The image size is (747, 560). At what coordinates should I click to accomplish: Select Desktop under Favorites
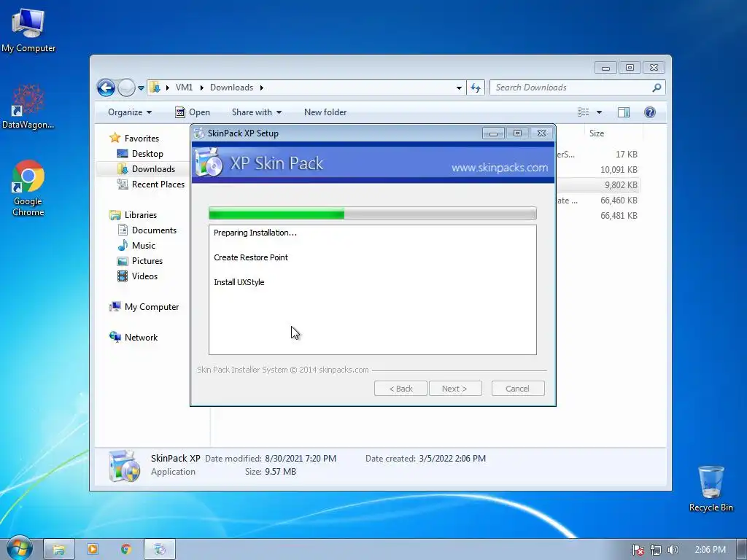(147, 154)
